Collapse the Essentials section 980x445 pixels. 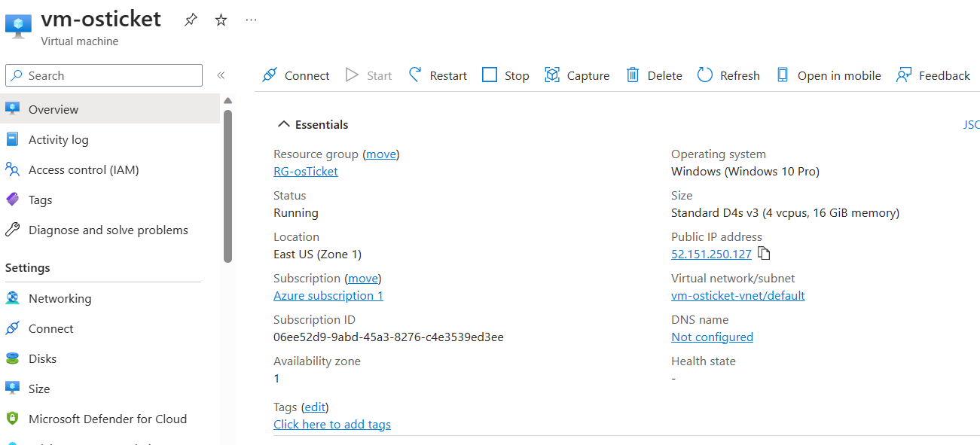[283, 123]
